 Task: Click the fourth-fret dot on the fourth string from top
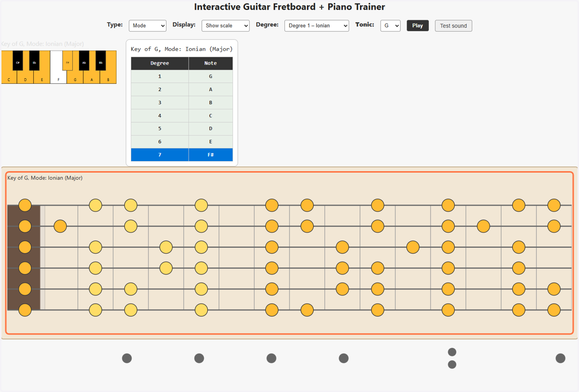tap(166, 268)
